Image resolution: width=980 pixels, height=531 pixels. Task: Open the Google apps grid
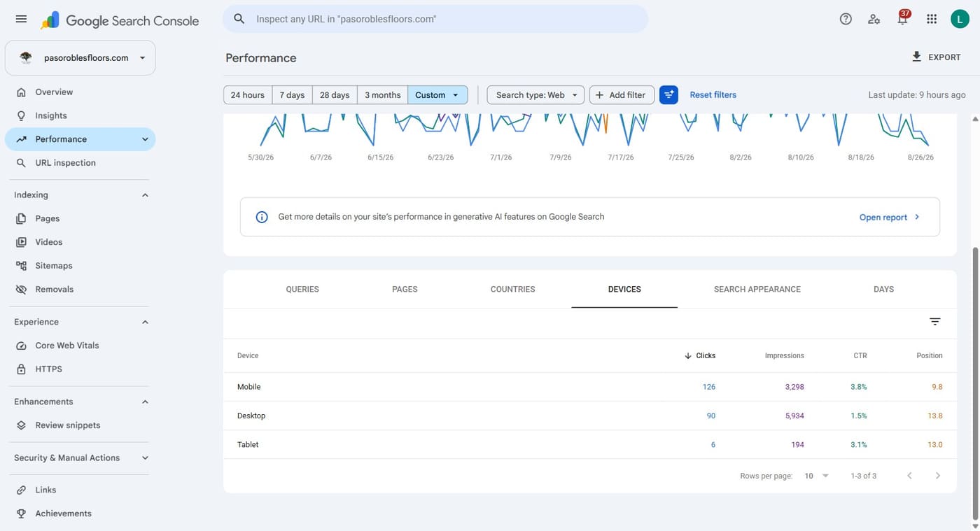(x=931, y=19)
